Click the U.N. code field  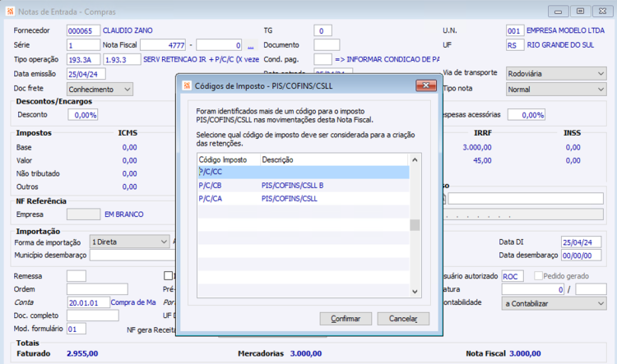coord(515,30)
